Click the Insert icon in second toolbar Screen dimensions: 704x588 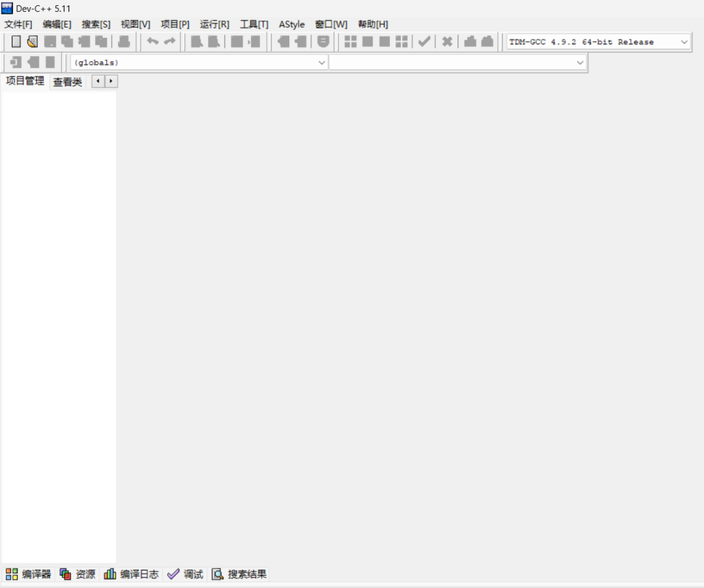coord(16,62)
